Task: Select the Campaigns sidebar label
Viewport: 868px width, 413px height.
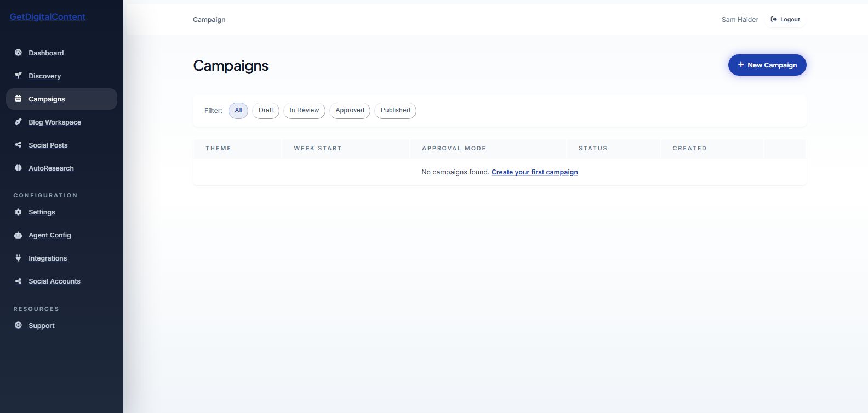Action: click(x=47, y=99)
